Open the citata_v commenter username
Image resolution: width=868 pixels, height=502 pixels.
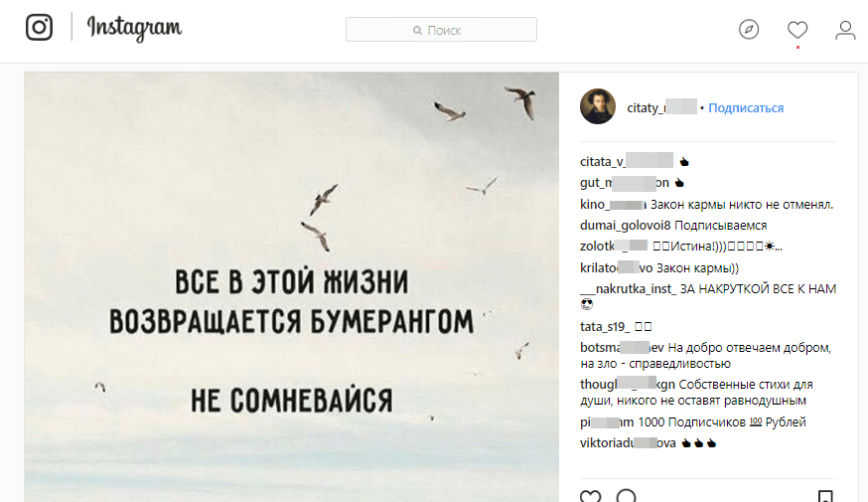[x=627, y=161]
